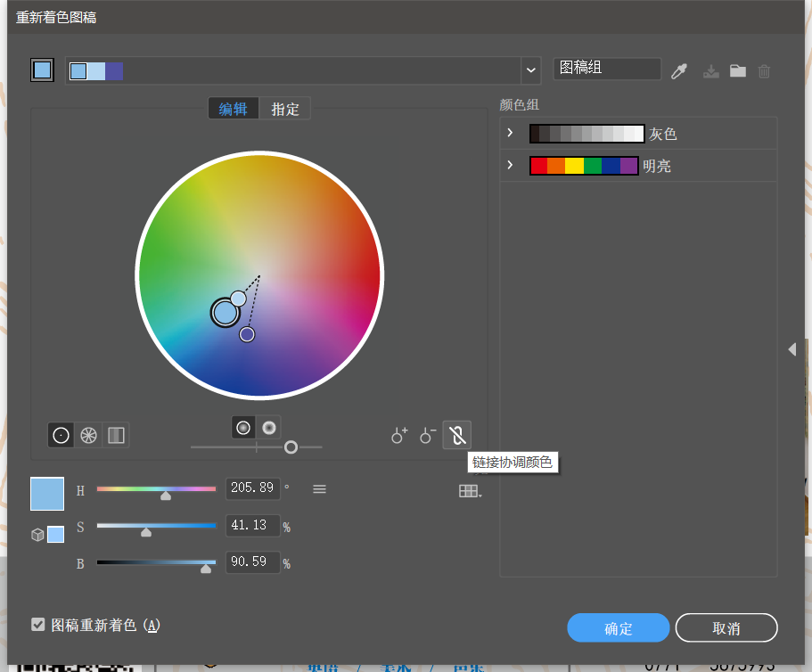Display the color bars view
Viewport: 812px width, 672px height.
(x=116, y=436)
